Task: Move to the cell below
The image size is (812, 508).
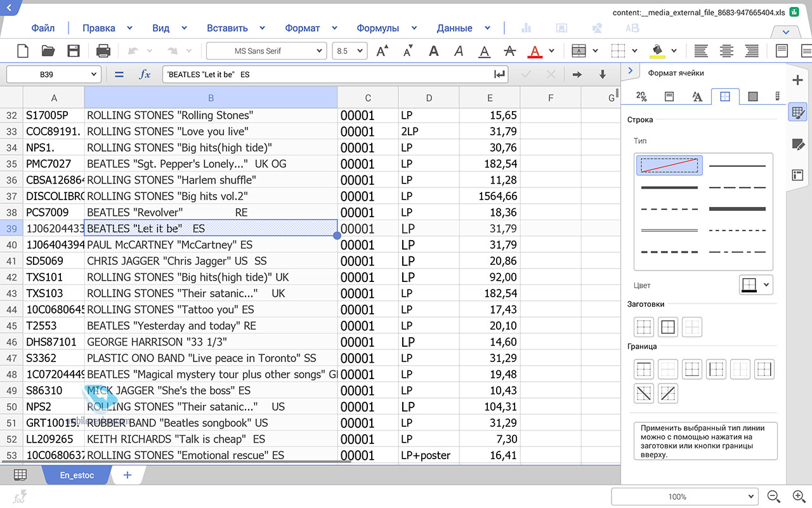Action: click(603, 74)
